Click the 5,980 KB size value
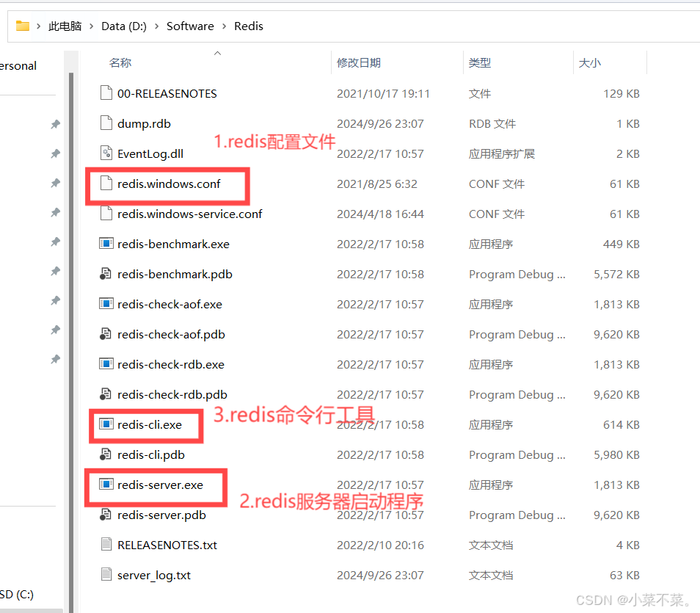Screen dimensions: 700x613 tap(616, 455)
